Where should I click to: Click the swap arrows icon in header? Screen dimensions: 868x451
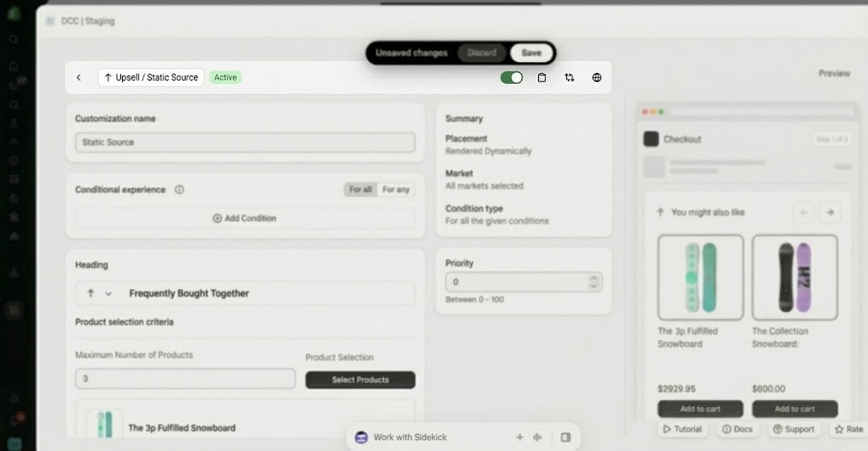pos(569,77)
